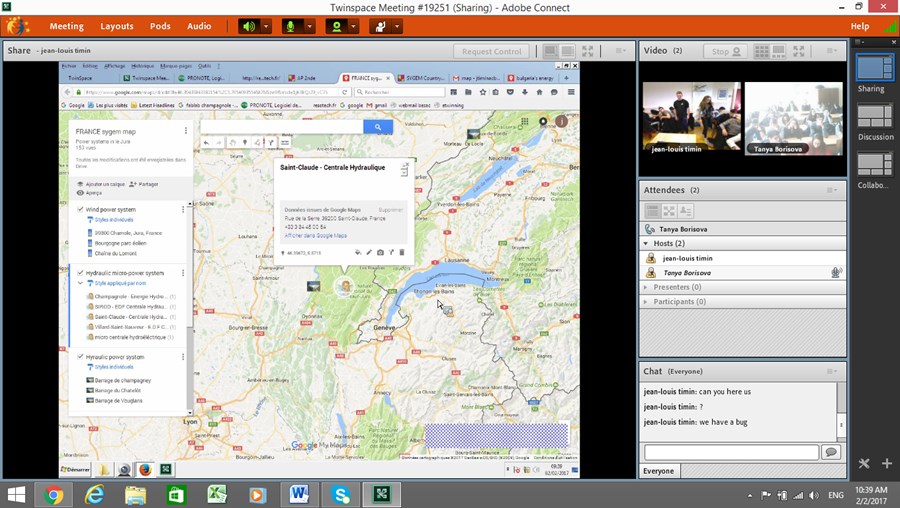Click the raise hand status icon

click(382, 26)
